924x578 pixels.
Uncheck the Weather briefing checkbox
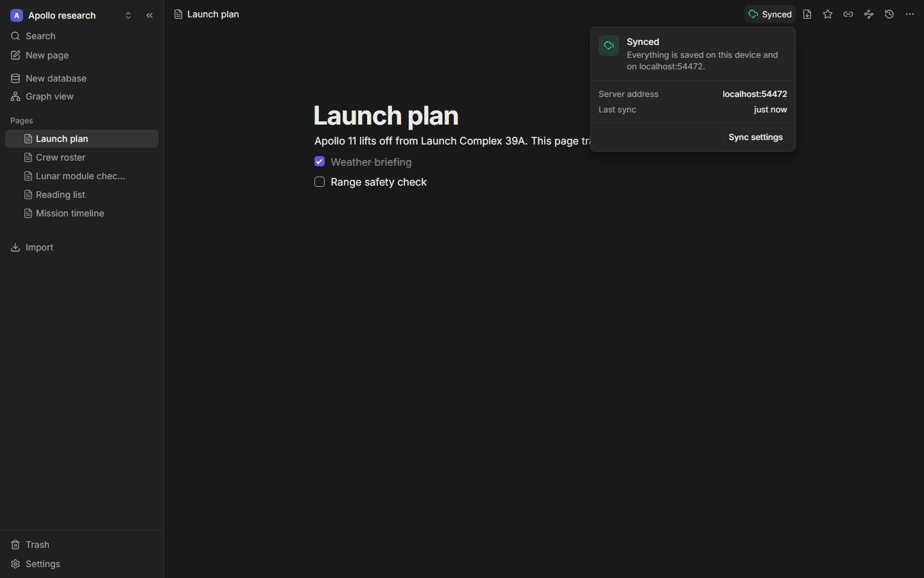pos(320,162)
